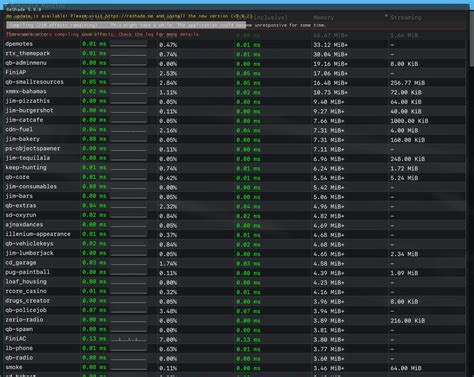This screenshot has height=377, width=474.
Task: Select the qb-policejob resource name
Action: coord(26,310)
